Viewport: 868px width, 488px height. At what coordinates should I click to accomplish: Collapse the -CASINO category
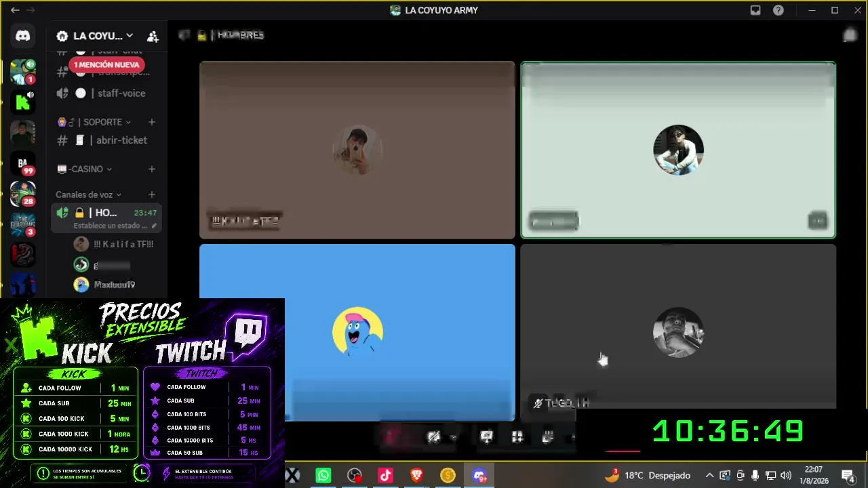tap(85, 169)
